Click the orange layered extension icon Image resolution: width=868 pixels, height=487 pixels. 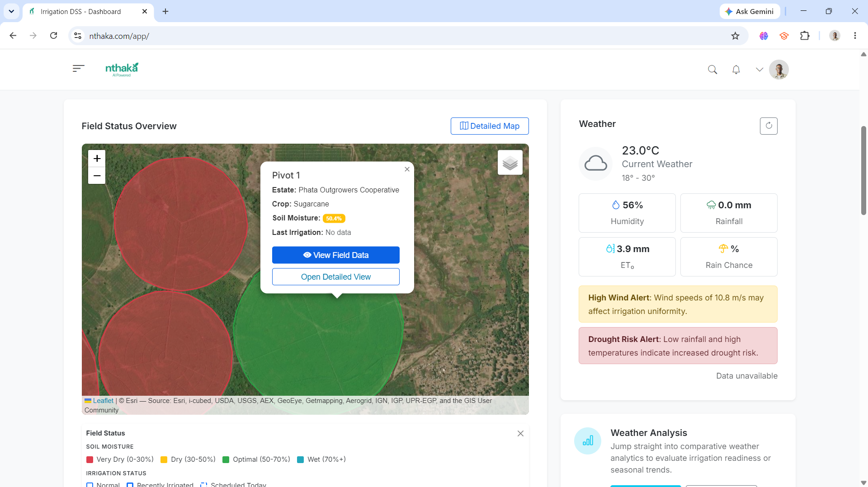point(784,36)
